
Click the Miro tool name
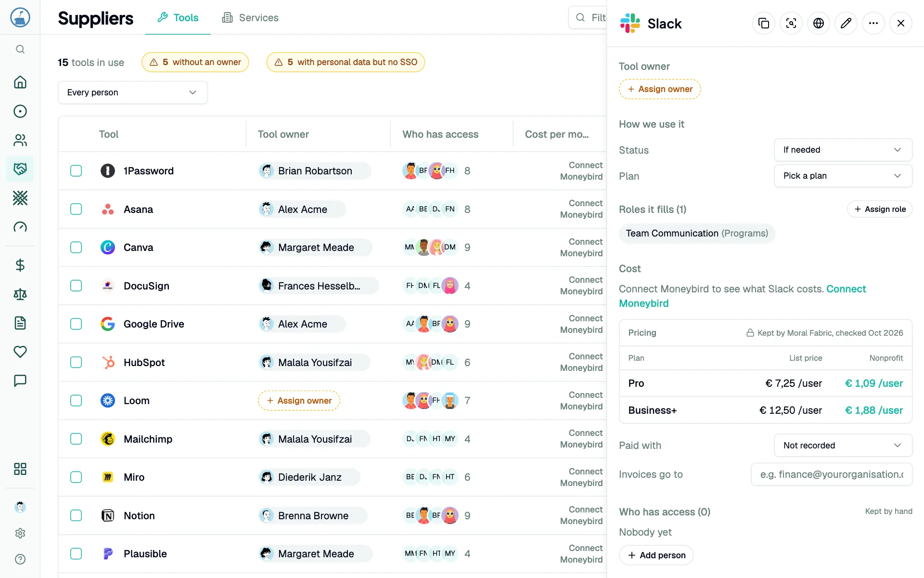[134, 477]
